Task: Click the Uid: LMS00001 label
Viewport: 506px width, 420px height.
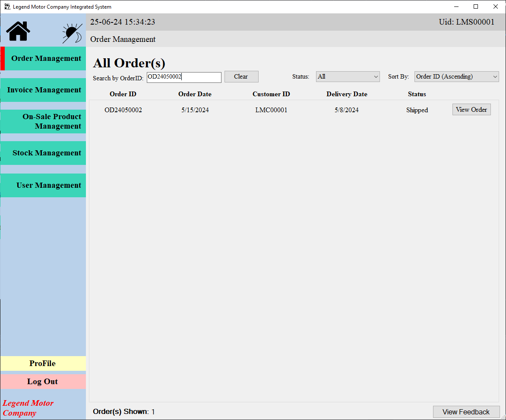Action: point(466,22)
